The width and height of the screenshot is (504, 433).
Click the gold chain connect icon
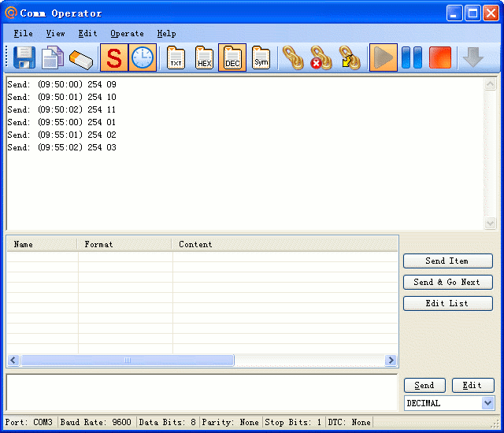point(293,57)
